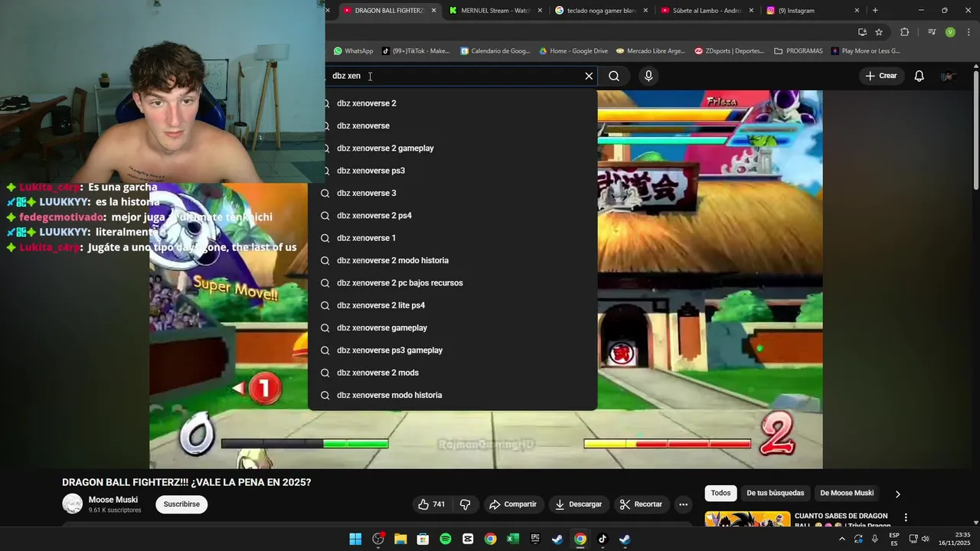
Task: Pick suggestion "dbz xenoverse ps3"
Action: pyautogui.click(x=452, y=171)
